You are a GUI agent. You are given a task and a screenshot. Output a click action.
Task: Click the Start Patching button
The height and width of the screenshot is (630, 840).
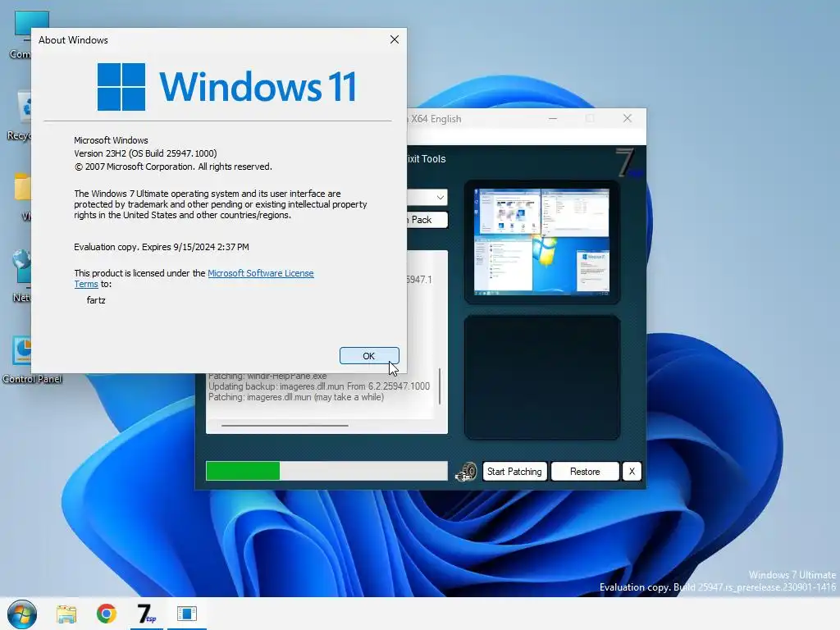(514, 472)
